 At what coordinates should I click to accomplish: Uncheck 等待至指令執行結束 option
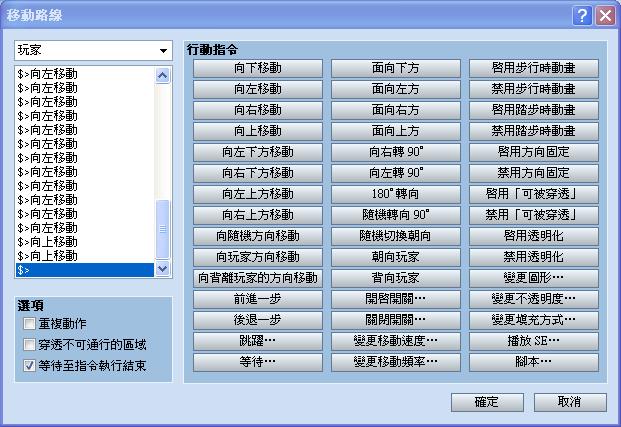pyautogui.click(x=29, y=365)
